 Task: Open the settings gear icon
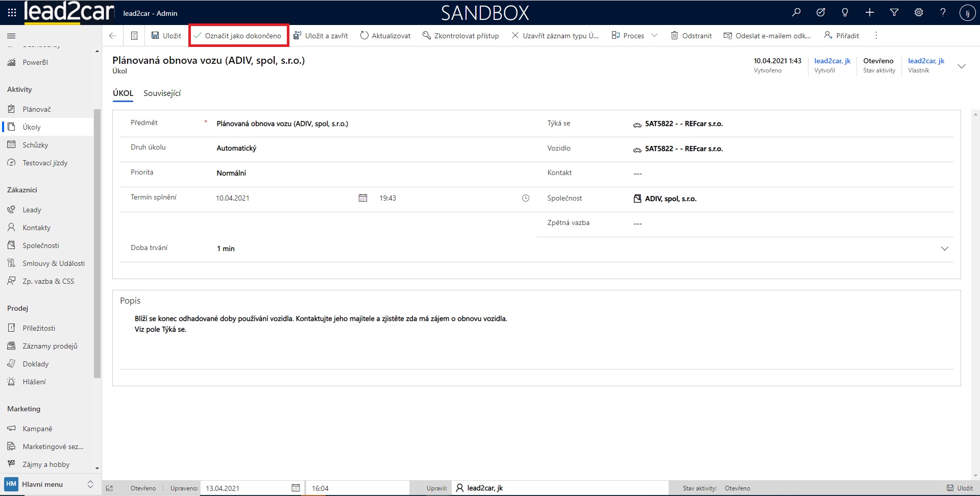point(919,13)
